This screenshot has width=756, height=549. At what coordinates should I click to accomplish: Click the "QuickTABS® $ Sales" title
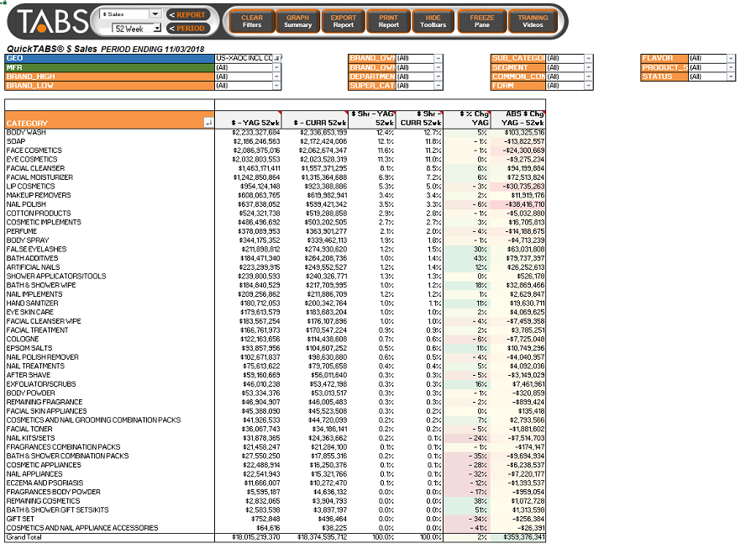pos(51,49)
